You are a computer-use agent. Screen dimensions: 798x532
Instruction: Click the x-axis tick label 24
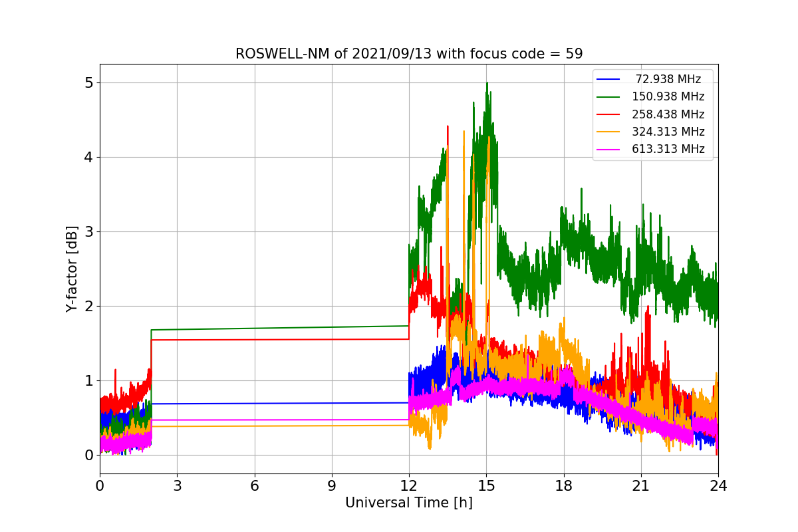718,485
